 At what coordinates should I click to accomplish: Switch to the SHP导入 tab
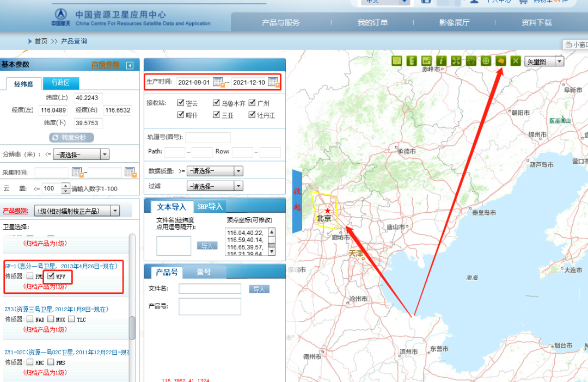(x=210, y=207)
